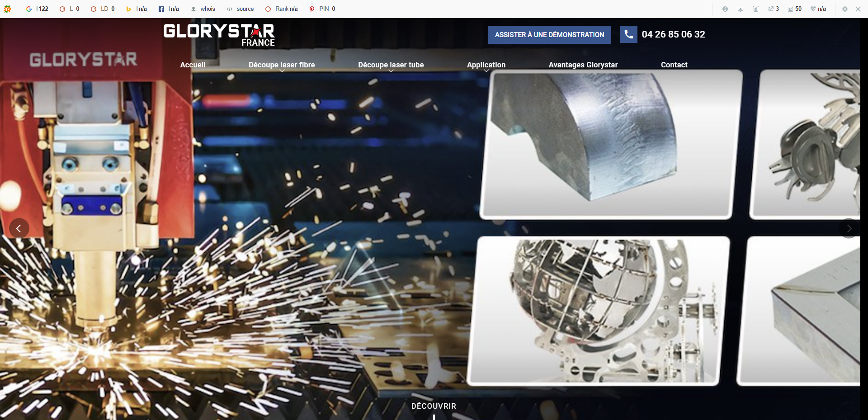Open the Contact page
This screenshot has height=420, width=868.
coord(674,65)
